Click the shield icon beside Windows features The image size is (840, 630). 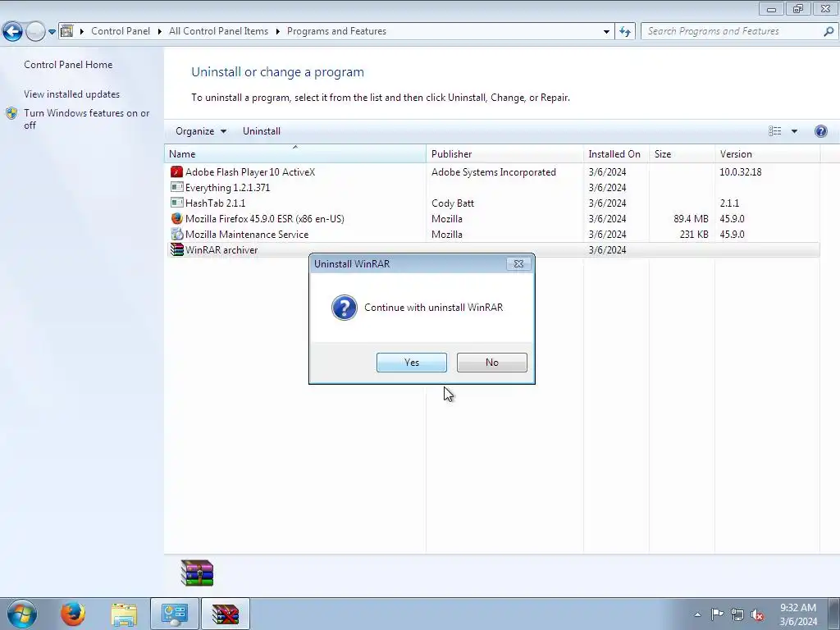[x=11, y=113]
